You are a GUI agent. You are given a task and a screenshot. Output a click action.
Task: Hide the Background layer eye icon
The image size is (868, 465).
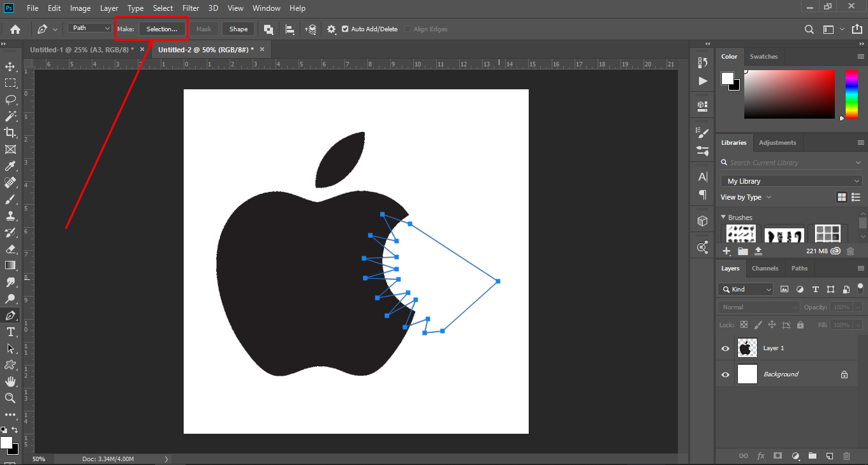pos(725,374)
